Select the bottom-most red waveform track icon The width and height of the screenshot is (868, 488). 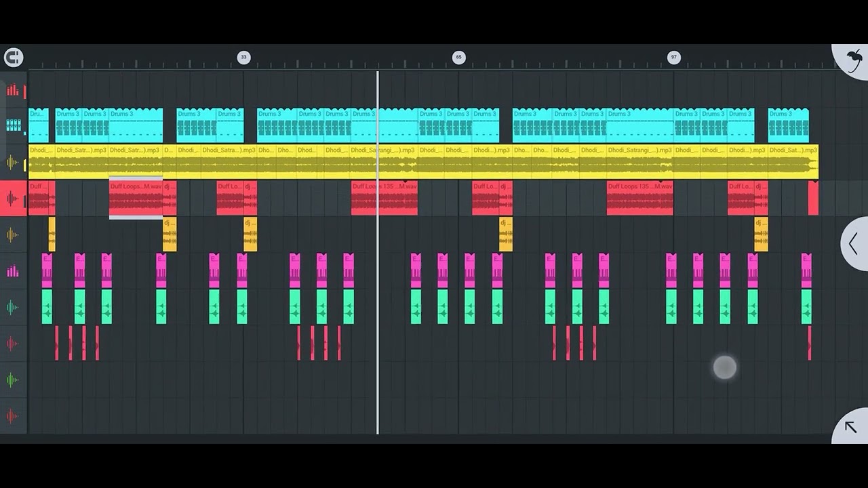point(13,416)
